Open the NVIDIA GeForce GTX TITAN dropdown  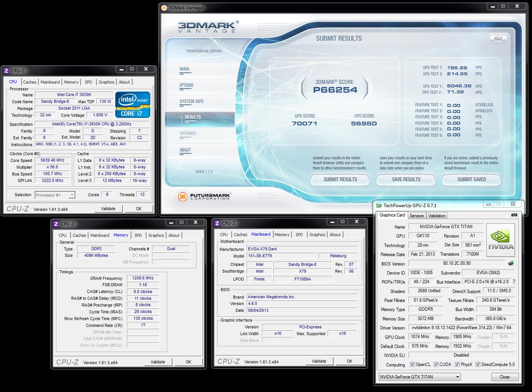point(419,377)
